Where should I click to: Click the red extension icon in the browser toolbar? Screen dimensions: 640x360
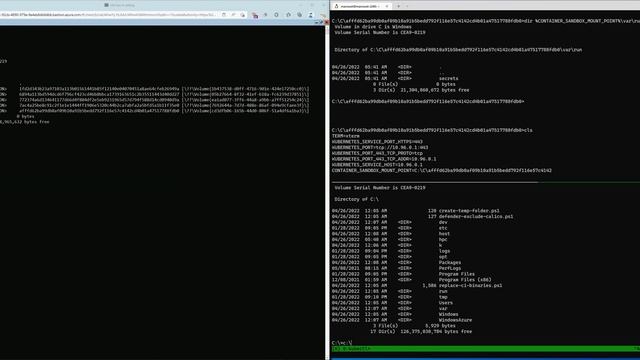[255, 15]
